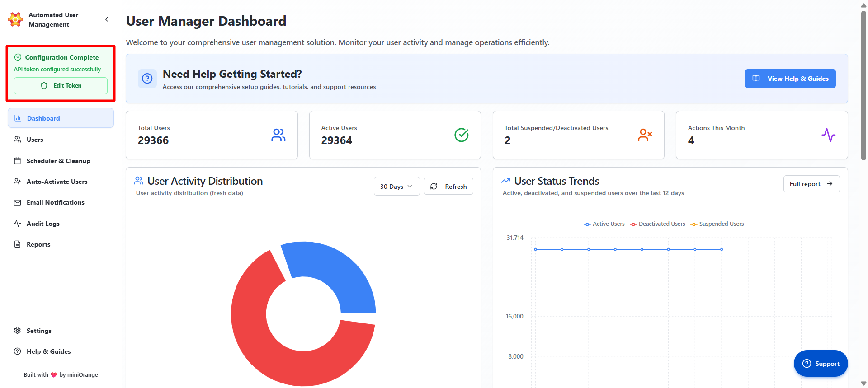Click the heart icon in footer
Image resolution: width=868 pixels, height=388 pixels.
point(54,375)
